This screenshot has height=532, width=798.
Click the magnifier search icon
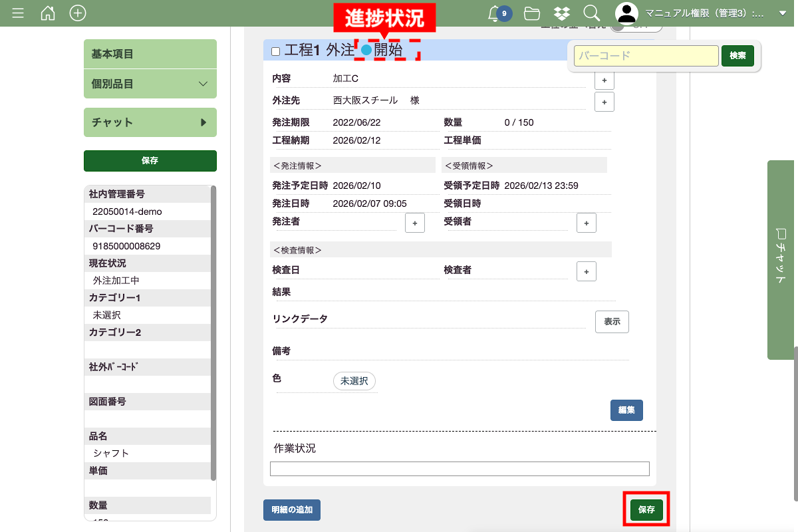591,13
